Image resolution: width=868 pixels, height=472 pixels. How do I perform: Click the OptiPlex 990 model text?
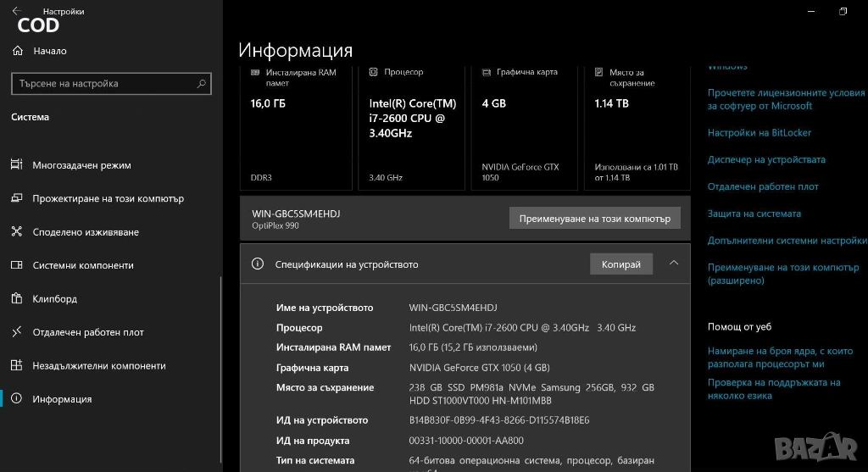(275, 225)
